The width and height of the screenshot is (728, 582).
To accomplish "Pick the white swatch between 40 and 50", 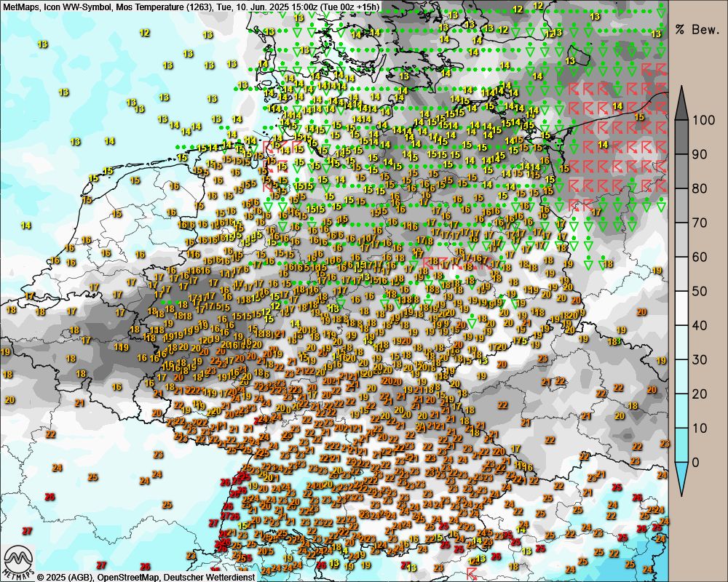I will pos(681,308).
